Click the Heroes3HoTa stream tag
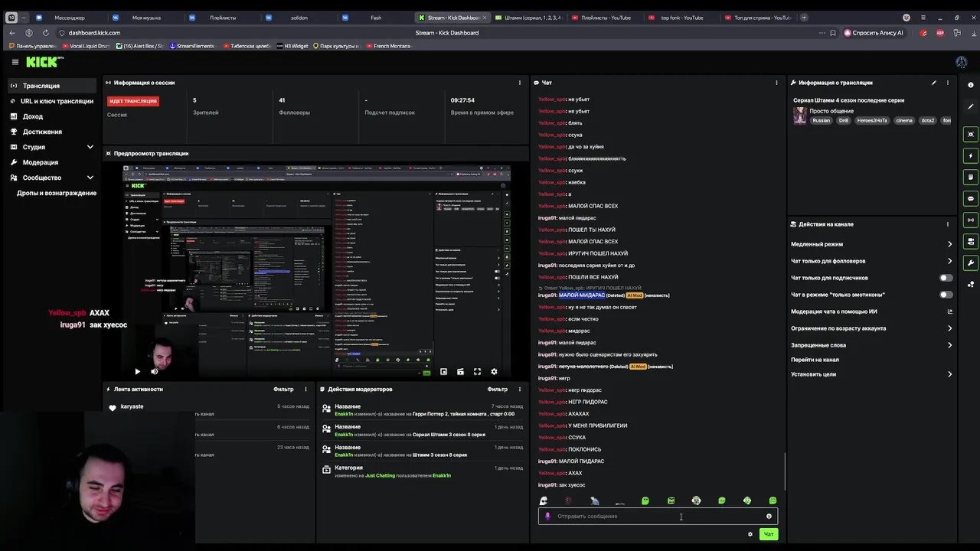Screen dimensions: 980x551 click(872, 120)
